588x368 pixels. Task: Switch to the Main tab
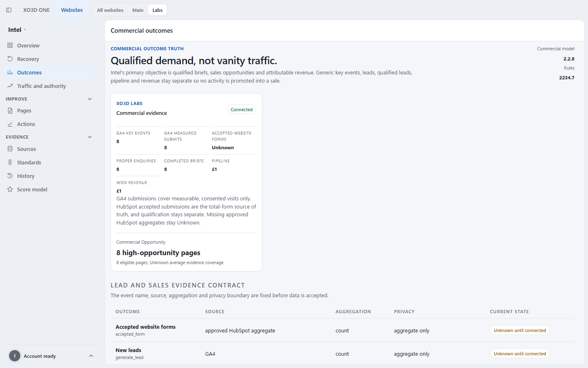(138, 10)
